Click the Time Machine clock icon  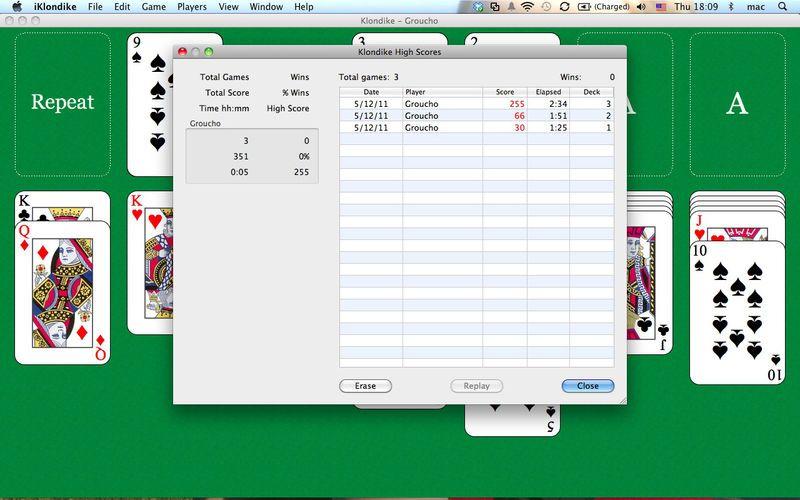tap(546, 7)
